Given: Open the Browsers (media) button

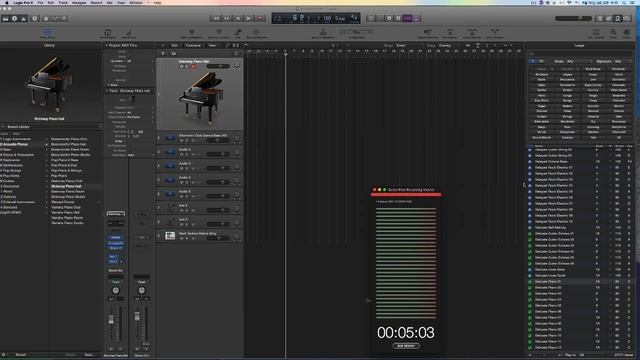Looking at the screenshot, I should click(627, 18).
